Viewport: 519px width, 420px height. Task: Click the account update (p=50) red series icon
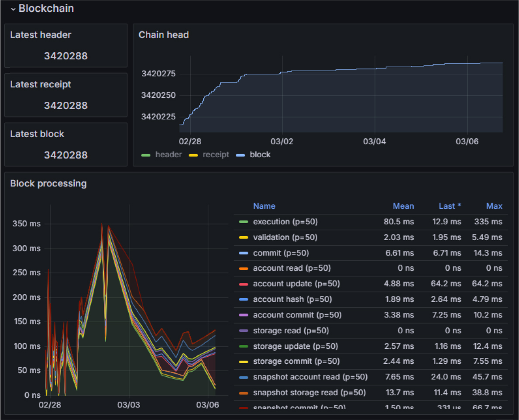[244, 284]
